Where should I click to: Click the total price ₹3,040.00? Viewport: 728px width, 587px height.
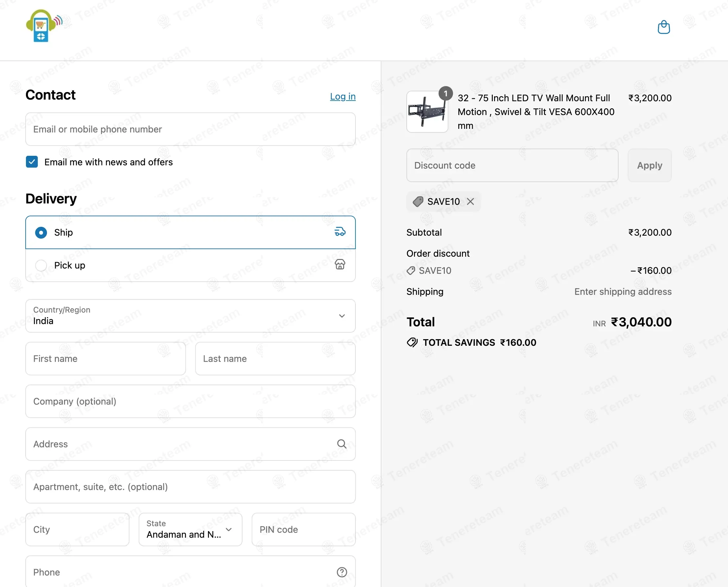point(641,322)
